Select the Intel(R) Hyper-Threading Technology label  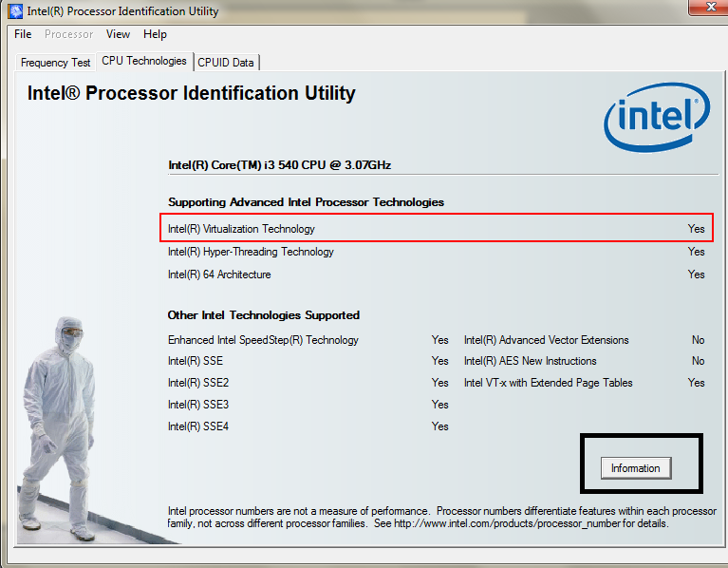click(x=251, y=252)
